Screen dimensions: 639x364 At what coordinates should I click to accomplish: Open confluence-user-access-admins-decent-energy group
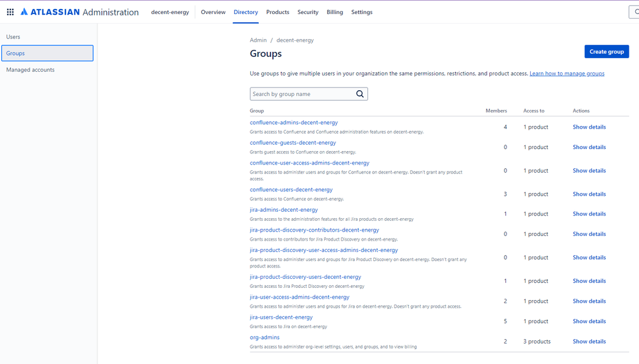[310, 163]
